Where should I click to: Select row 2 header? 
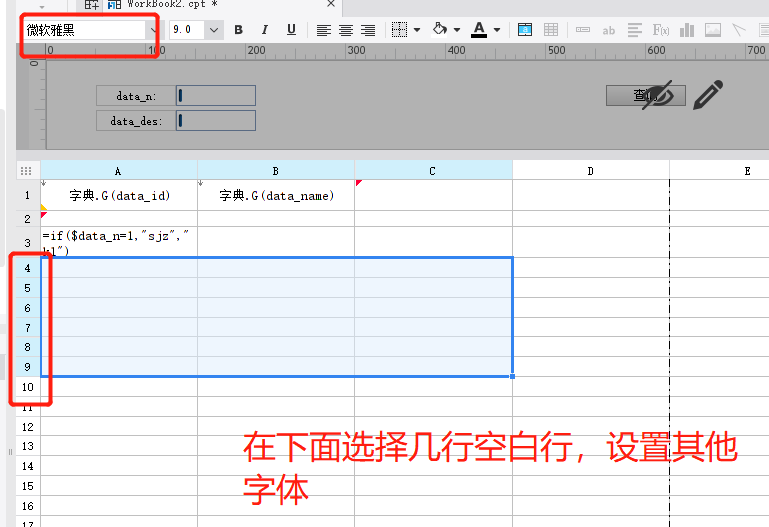coord(28,219)
